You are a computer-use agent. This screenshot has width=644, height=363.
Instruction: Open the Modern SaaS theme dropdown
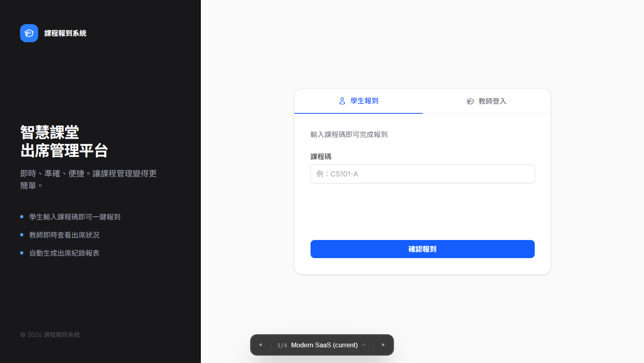(x=324, y=345)
